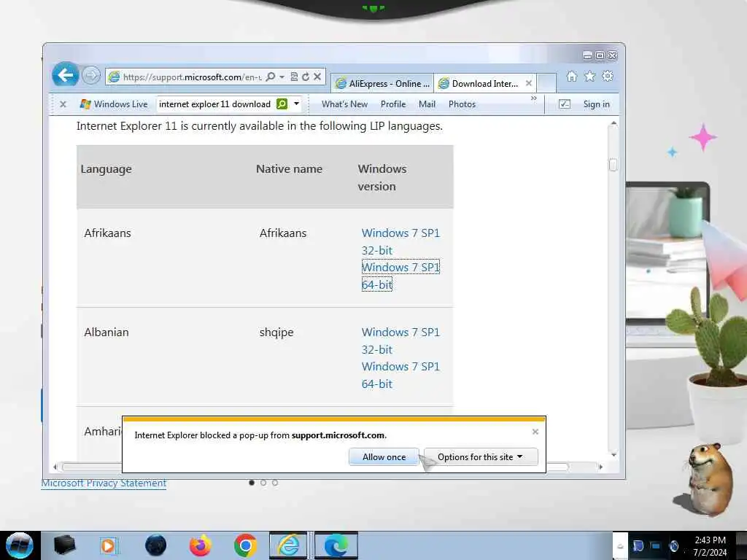Select the second carousel dot
Viewport: 747px width, 560px height.
tap(263, 483)
